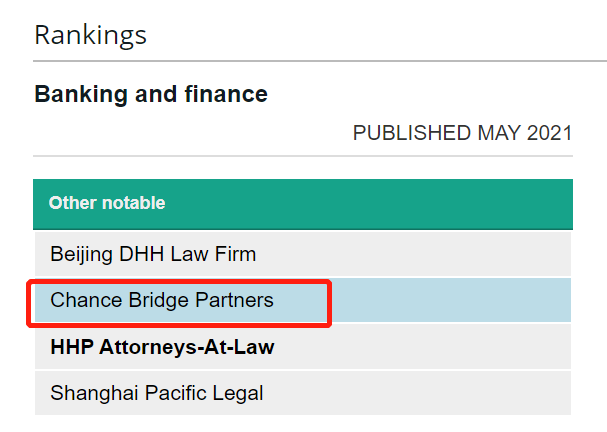Image resolution: width=607 pixels, height=432 pixels.
Task: Click highlighted blue row area beside Chance Bridge Partners
Action: pyautogui.click(x=451, y=300)
